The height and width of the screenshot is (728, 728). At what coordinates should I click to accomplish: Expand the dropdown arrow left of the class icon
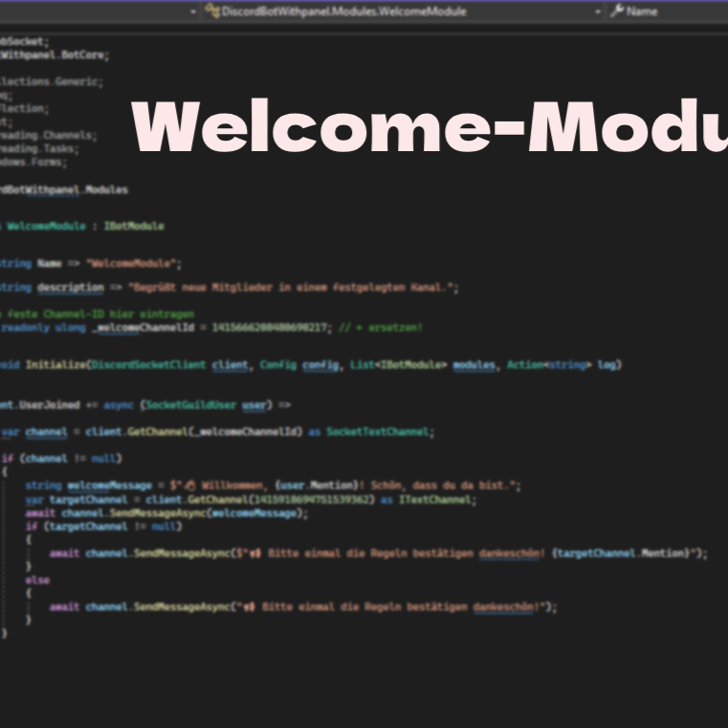pos(193,11)
